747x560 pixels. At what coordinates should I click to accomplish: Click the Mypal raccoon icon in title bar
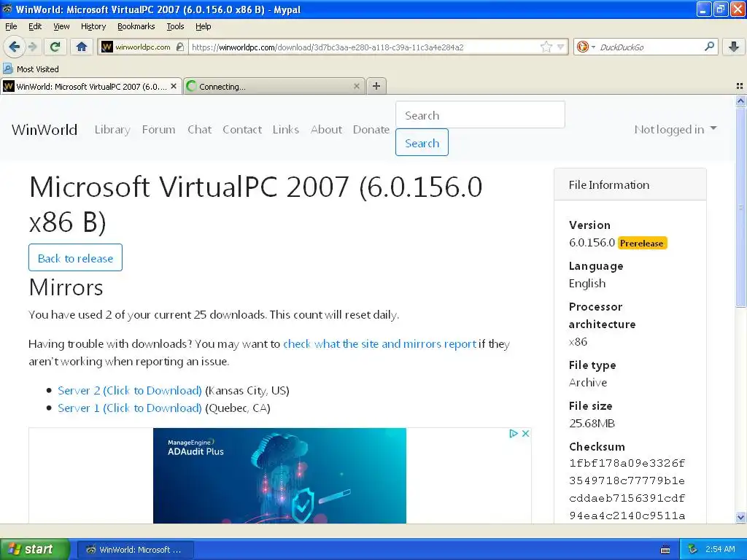7,9
